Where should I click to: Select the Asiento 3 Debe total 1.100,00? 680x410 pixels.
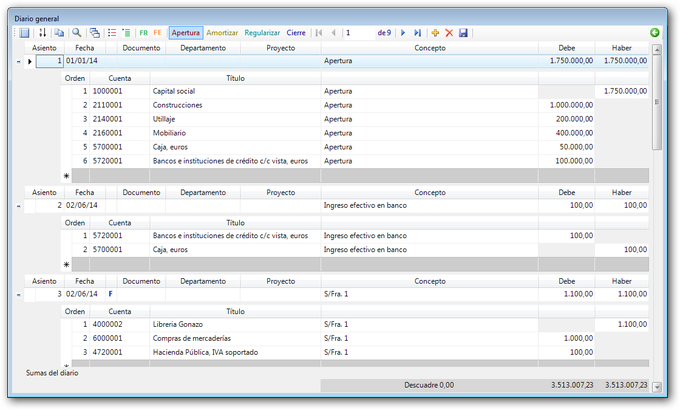(567, 294)
